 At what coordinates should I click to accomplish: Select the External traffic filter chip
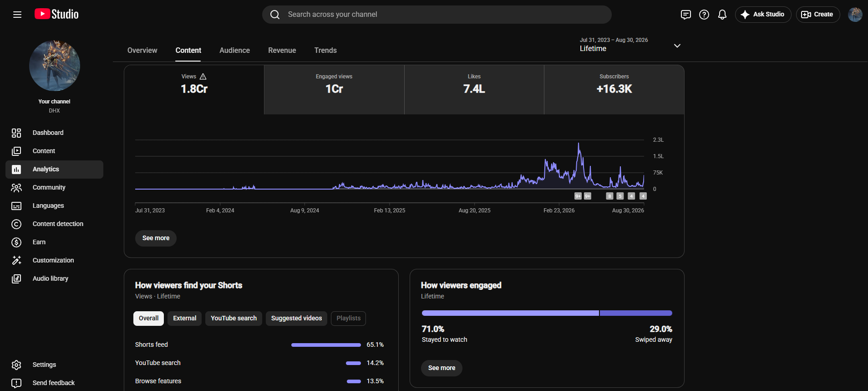click(x=184, y=318)
